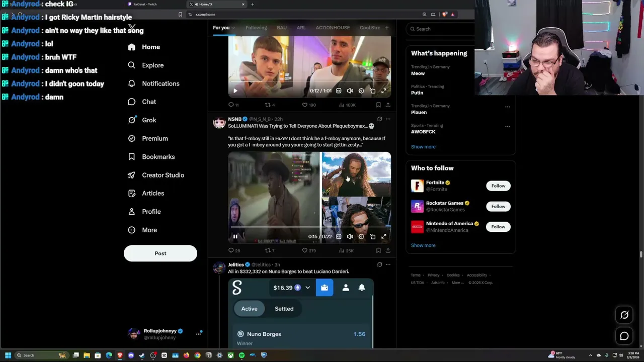
Task: Open Spotify from the Windows taskbar
Action: [x=242, y=355]
